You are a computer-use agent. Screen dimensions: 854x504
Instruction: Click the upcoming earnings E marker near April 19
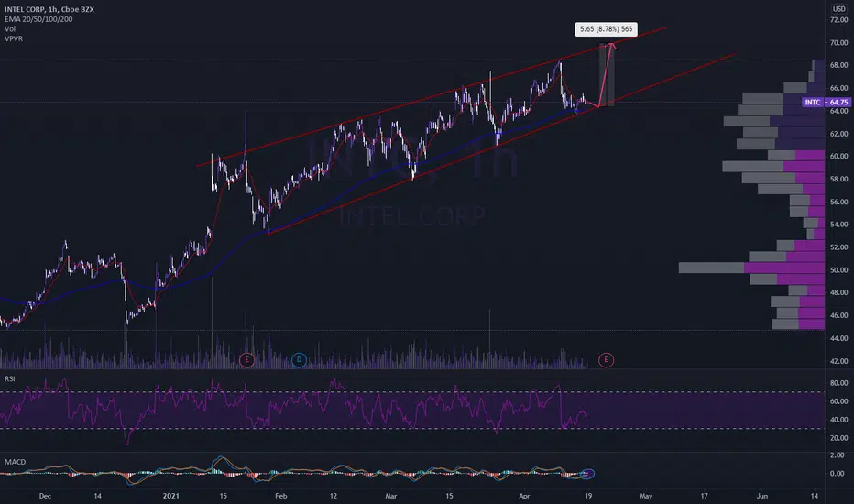607,359
